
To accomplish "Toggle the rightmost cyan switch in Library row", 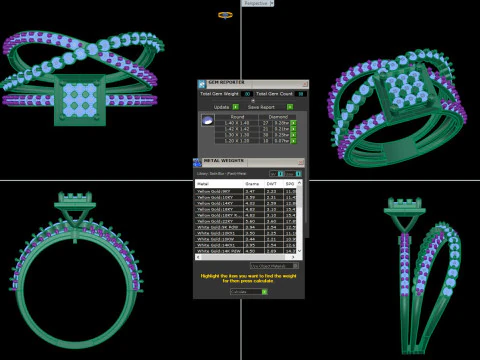I will (298, 174).
